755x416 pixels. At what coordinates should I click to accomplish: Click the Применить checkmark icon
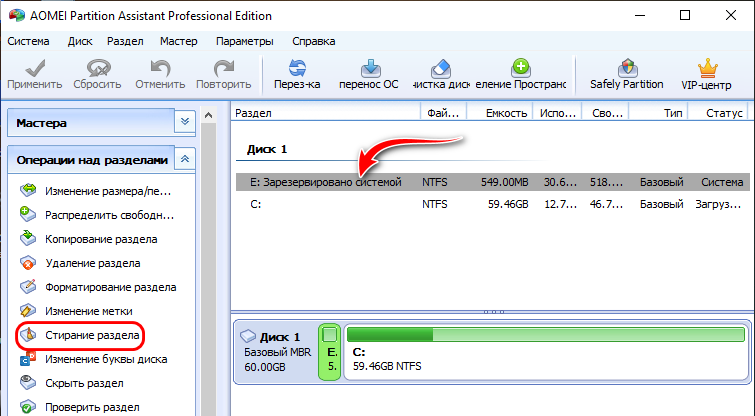[35, 68]
